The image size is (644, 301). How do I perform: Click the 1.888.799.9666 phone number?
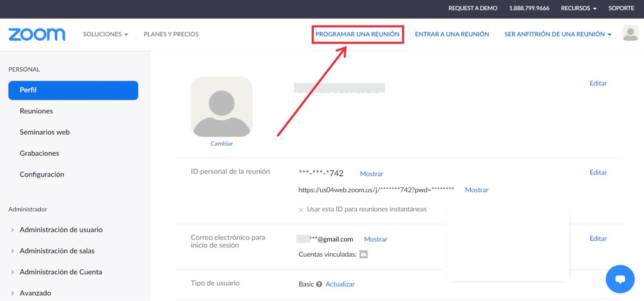[x=529, y=8]
